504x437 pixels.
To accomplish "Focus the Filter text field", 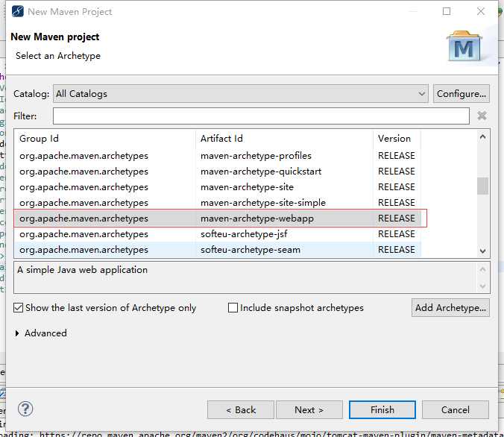I will 261,116.
